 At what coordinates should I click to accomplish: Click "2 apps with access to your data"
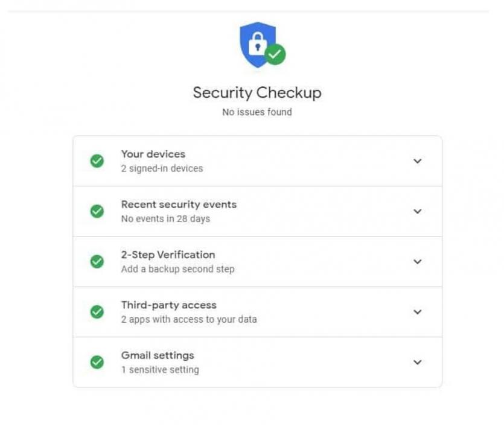pyautogui.click(x=188, y=319)
